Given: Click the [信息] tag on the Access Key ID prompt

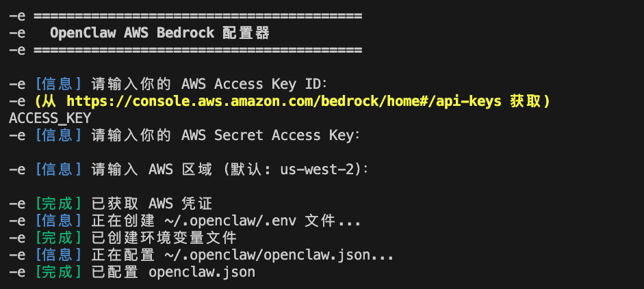Looking at the screenshot, I should click(58, 84).
